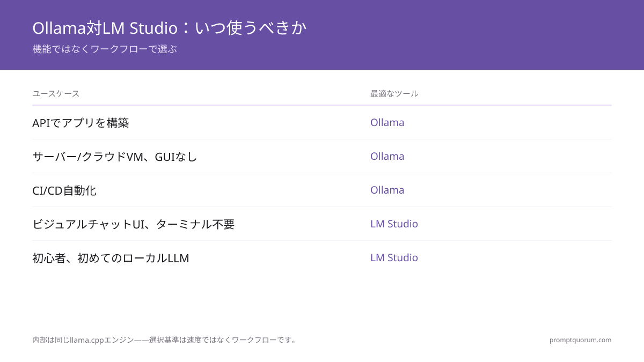Select the 'ビジュアルチャットUI、ターミナル不要' cell
The width and height of the screenshot is (644, 362).
pyautogui.click(x=134, y=224)
